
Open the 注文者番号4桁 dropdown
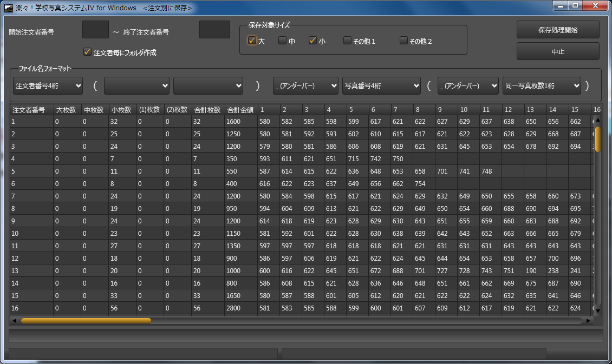[48, 86]
